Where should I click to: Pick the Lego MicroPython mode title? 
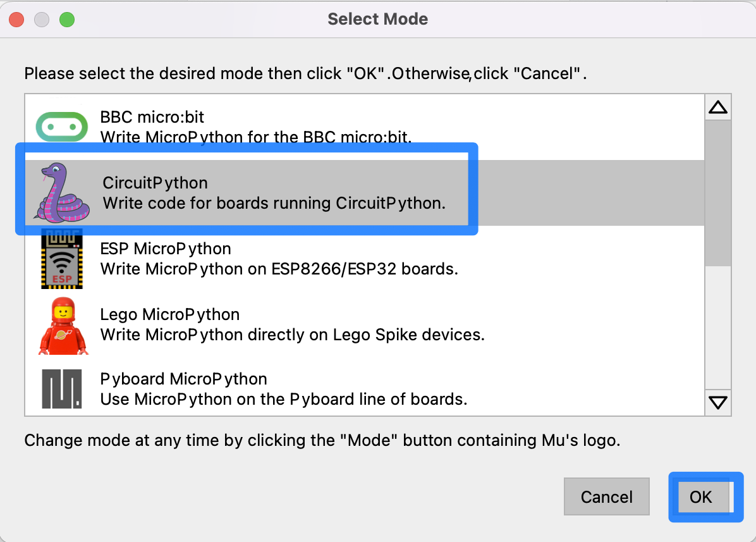[x=169, y=314]
